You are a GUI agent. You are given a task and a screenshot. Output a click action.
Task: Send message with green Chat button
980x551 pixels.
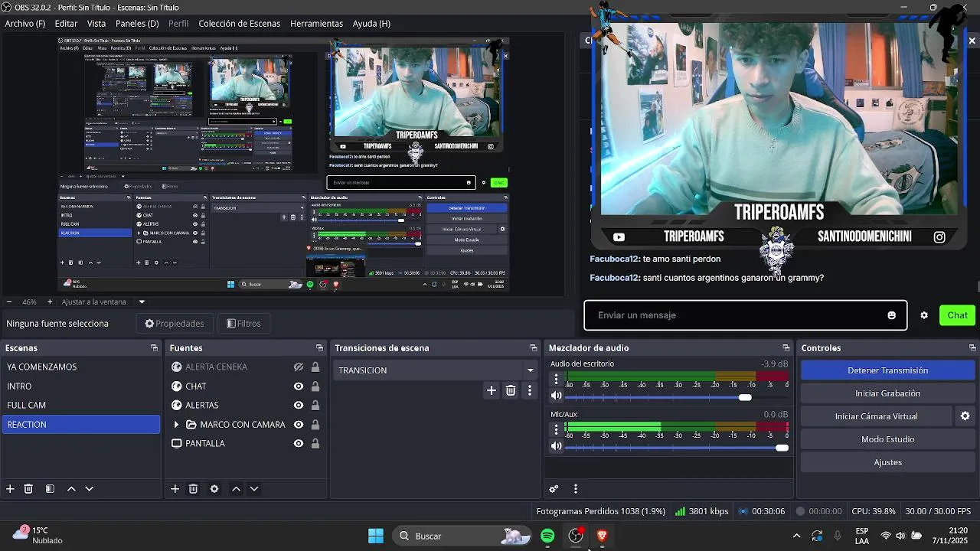coord(957,315)
